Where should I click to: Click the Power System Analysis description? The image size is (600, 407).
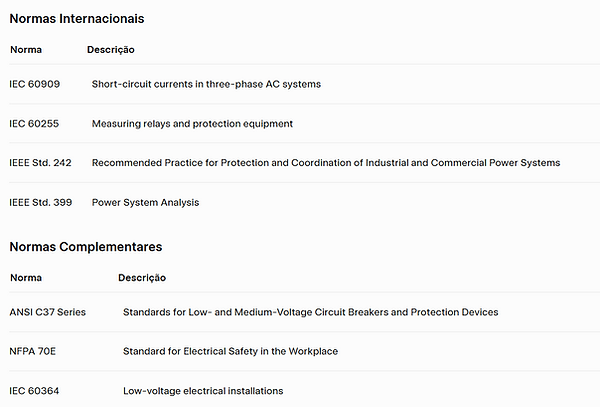tap(145, 203)
